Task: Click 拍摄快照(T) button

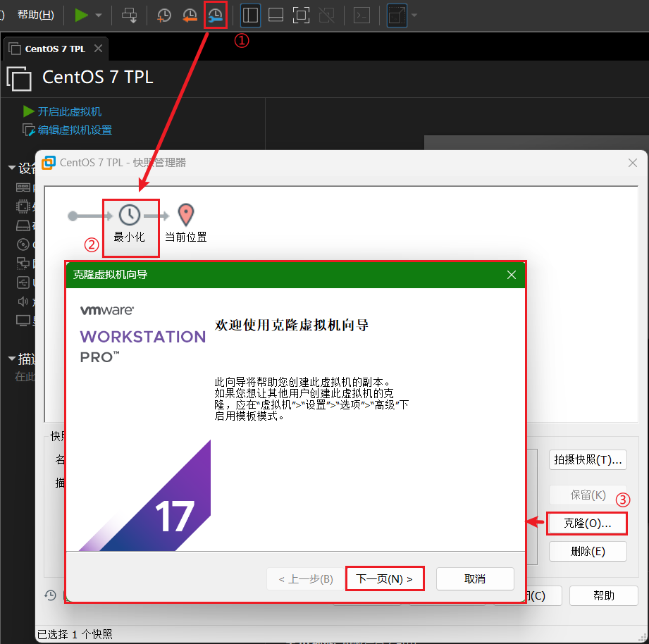Action: [588, 460]
